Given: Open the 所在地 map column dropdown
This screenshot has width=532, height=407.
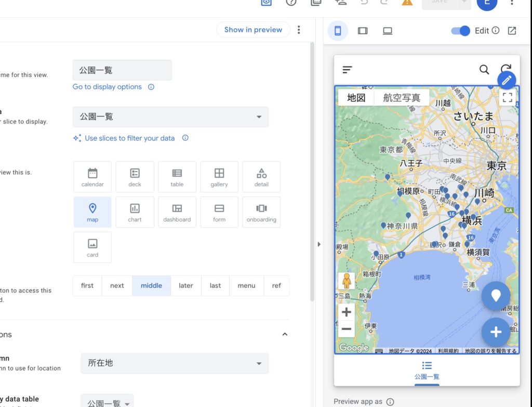Looking at the screenshot, I should pyautogui.click(x=175, y=363).
